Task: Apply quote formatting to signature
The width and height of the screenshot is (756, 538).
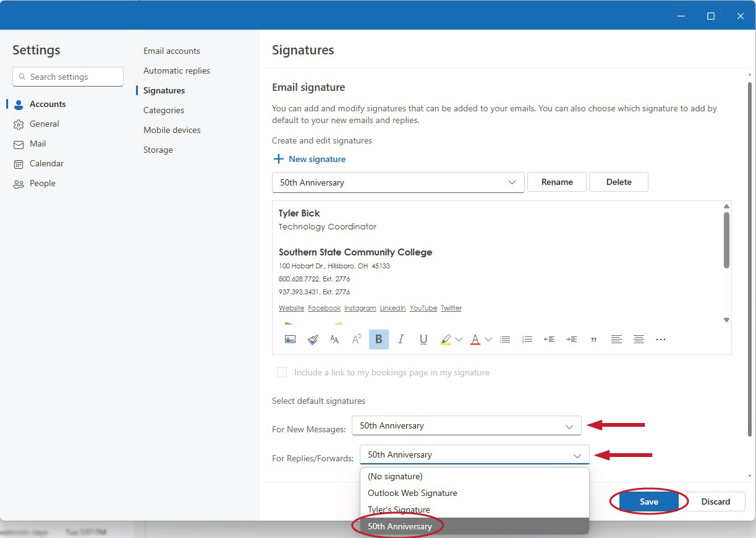Action: point(594,339)
